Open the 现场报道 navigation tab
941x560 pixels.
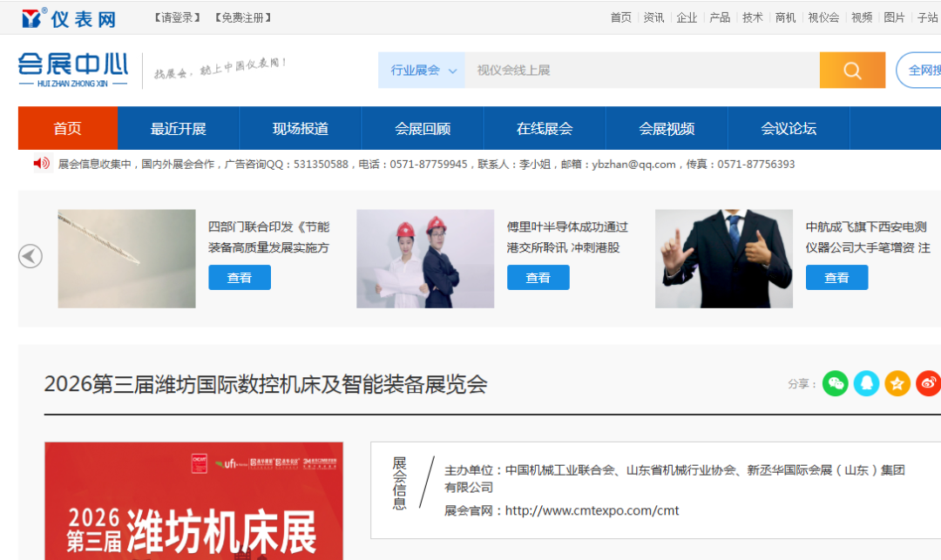(300, 128)
